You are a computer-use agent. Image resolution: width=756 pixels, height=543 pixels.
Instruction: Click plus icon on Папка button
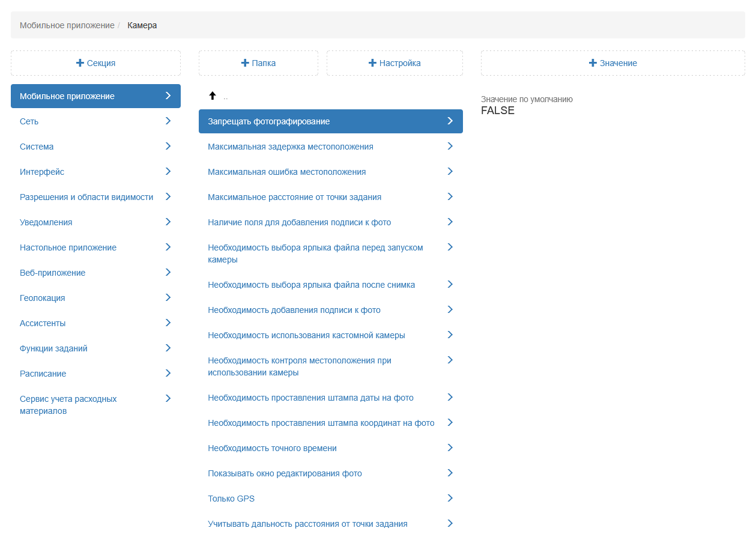(x=245, y=63)
